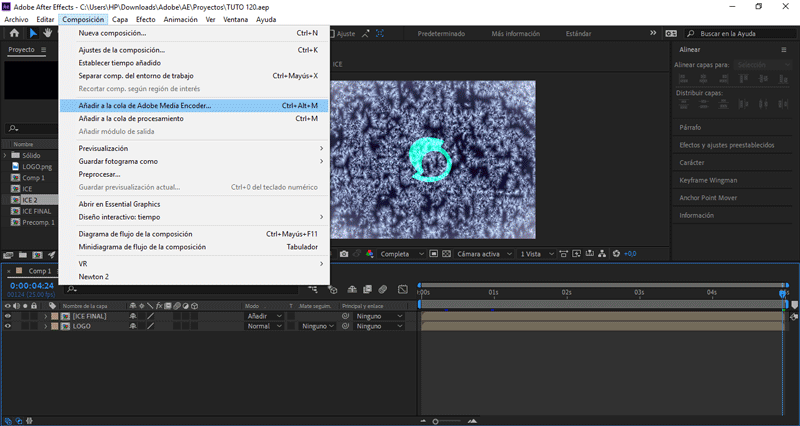
Task: Toggle visibility of the LOGO layer
Action: [x=8, y=326]
